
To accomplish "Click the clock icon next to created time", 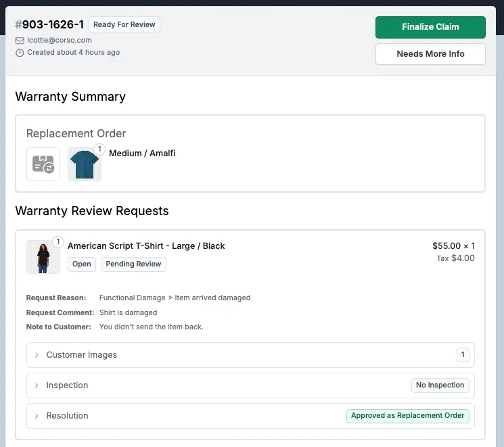I will pos(20,52).
